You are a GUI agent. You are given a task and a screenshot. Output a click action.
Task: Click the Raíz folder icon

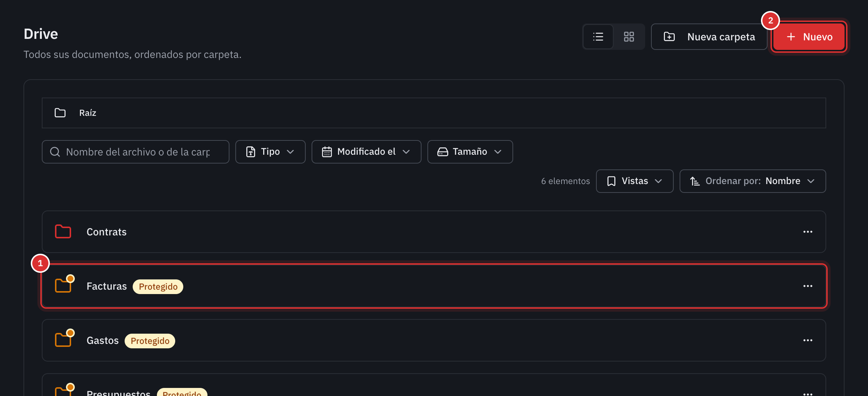tap(60, 113)
